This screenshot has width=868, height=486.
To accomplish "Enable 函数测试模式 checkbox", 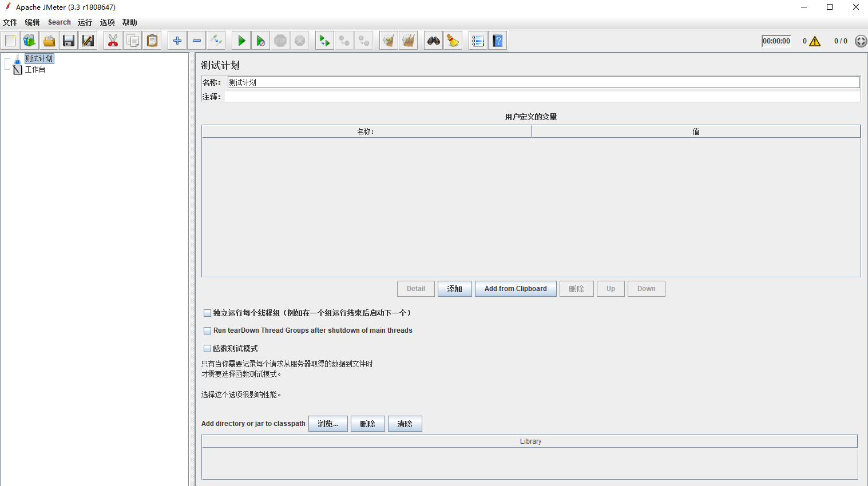I will pyautogui.click(x=207, y=348).
